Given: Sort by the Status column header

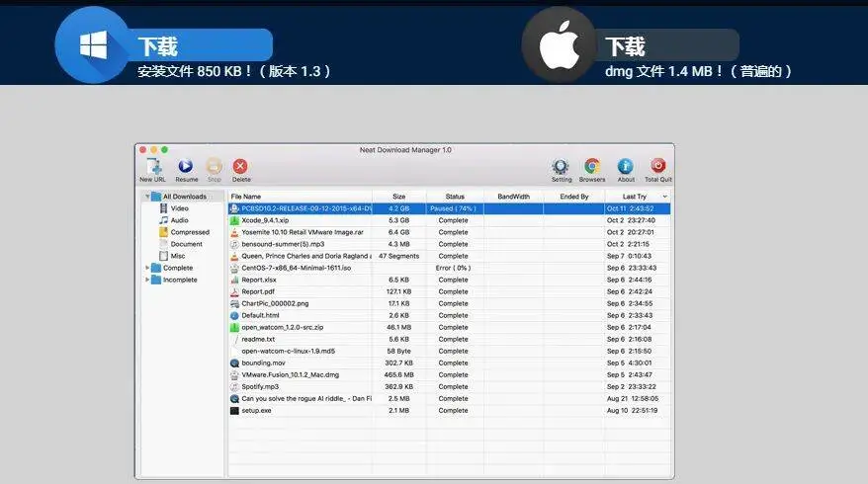Looking at the screenshot, I should (455, 197).
